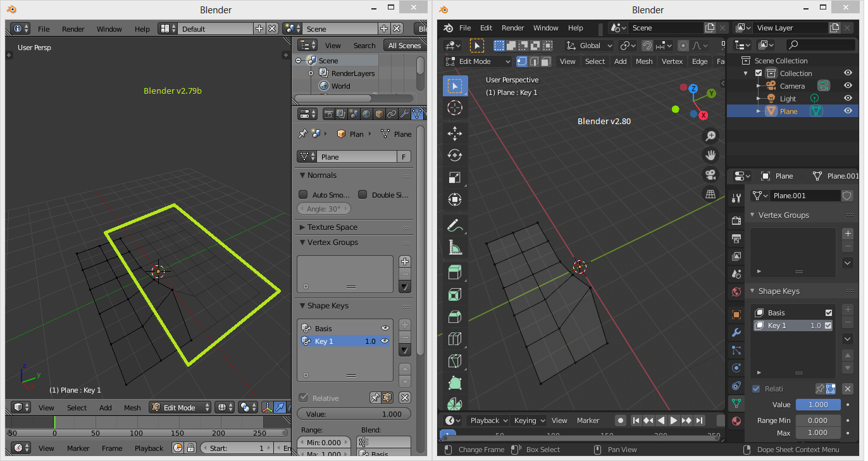This screenshot has height=461, width=868.
Task: Collapse the Normals panel in 2.79b
Action: point(322,175)
